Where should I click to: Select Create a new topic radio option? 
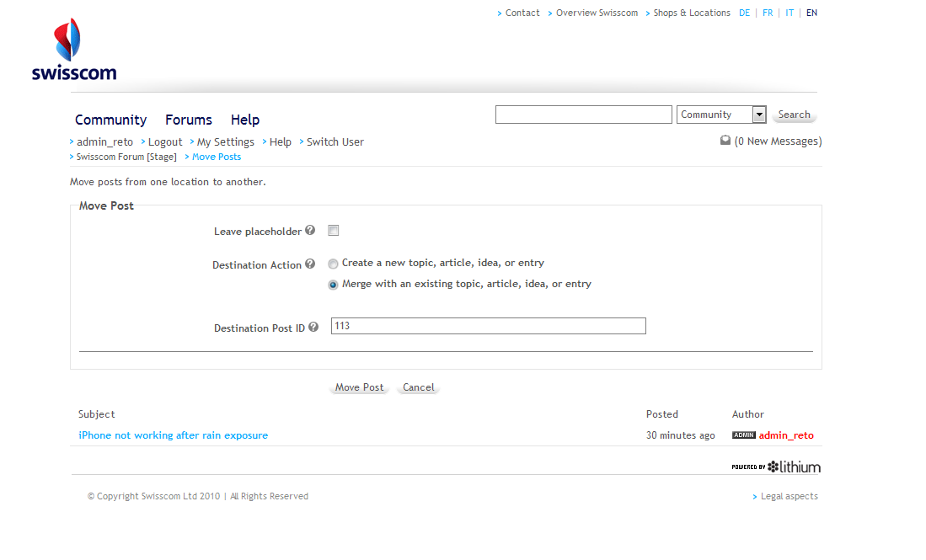[x=334, y=264]
